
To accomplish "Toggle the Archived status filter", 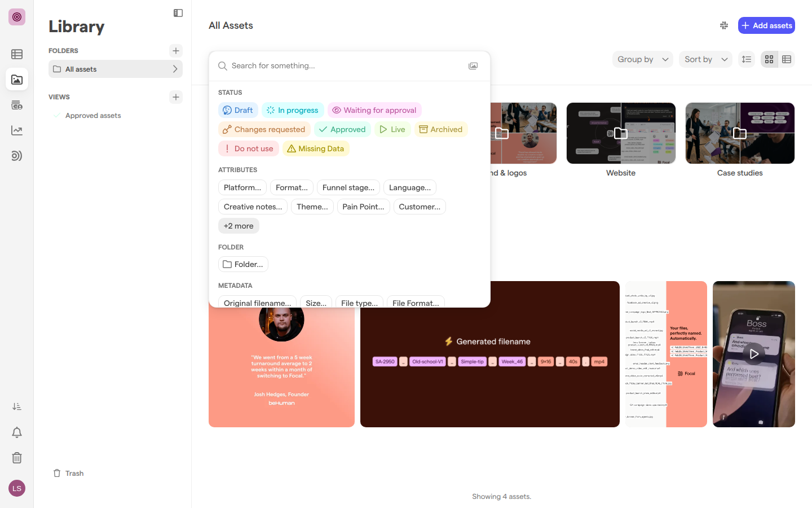I will (441, 129).
